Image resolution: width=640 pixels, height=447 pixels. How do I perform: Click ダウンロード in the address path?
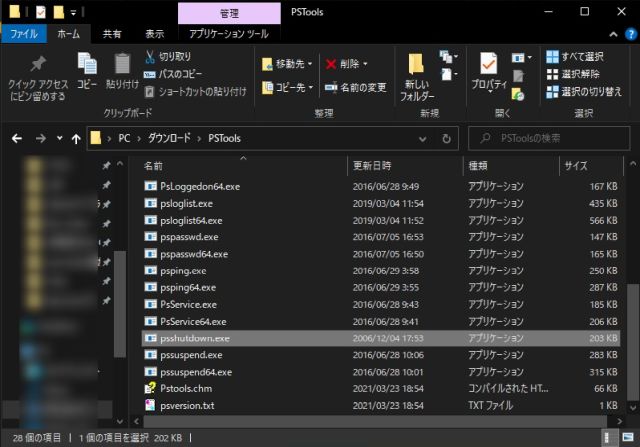pyautogui.click(x=169, y=138)
